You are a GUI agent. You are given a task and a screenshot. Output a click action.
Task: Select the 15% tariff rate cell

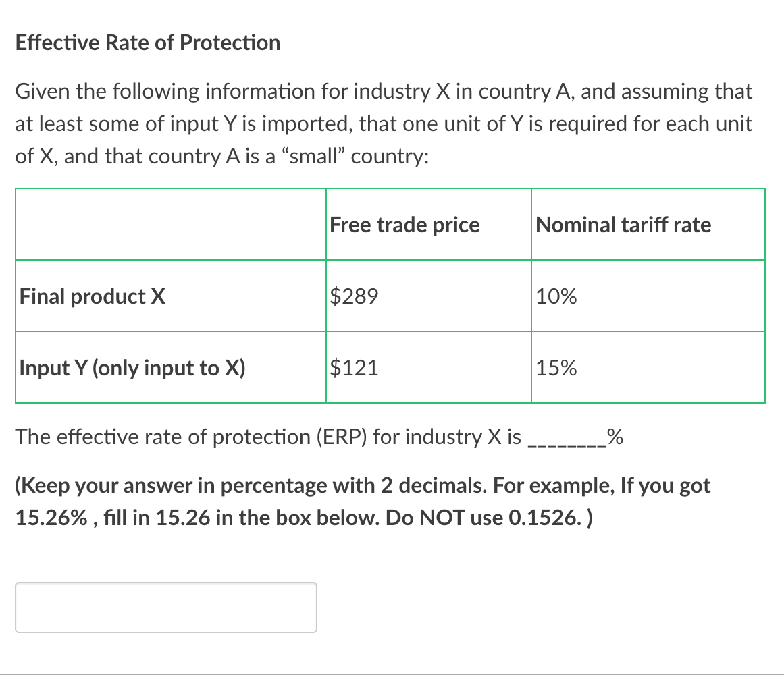click(556, 369)
